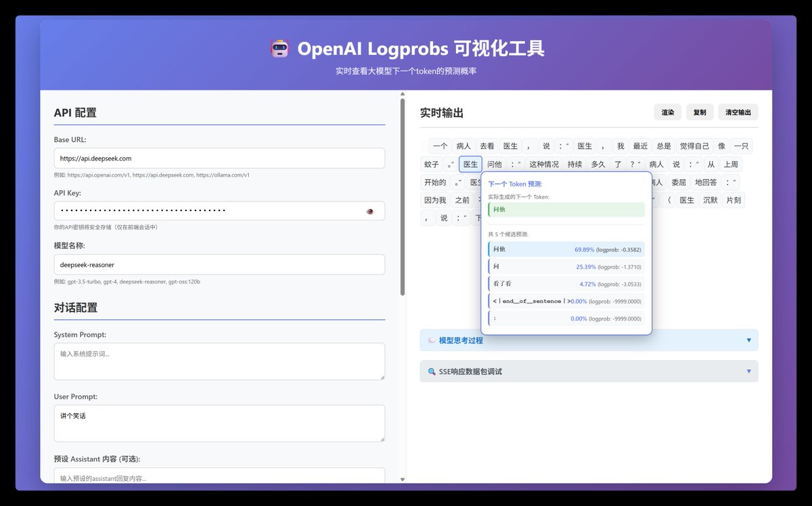Expand the SSE响应数据包调试 section arrow
Viewport: 812px width, 506px height.
[748, 371]
